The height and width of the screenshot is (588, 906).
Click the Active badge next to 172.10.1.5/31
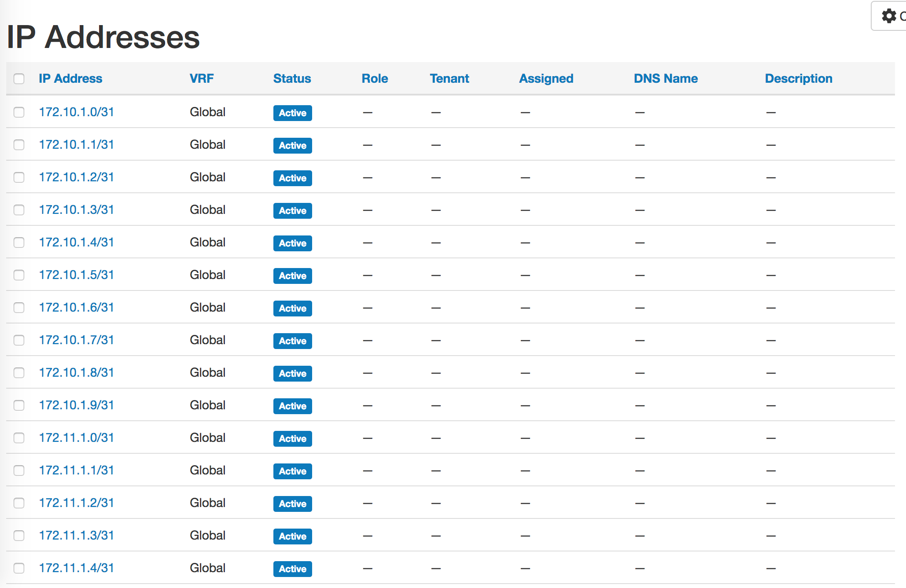[292, 276]
